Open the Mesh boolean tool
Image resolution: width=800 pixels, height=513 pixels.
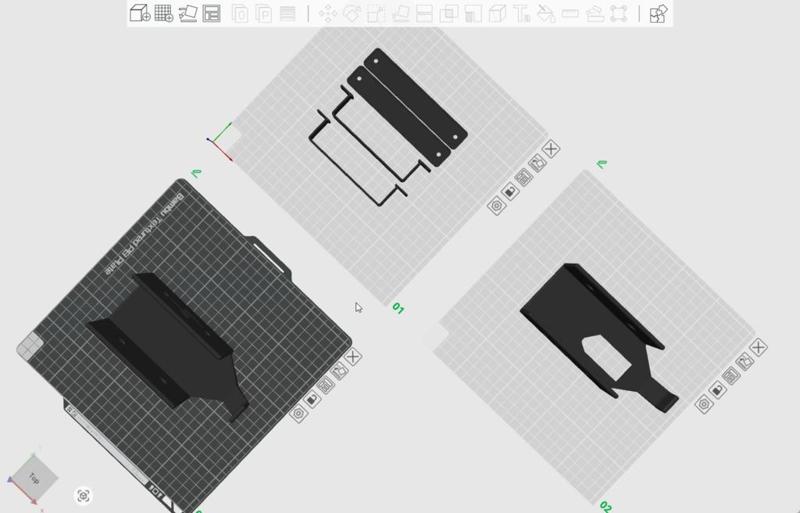(x=448, y=13)
